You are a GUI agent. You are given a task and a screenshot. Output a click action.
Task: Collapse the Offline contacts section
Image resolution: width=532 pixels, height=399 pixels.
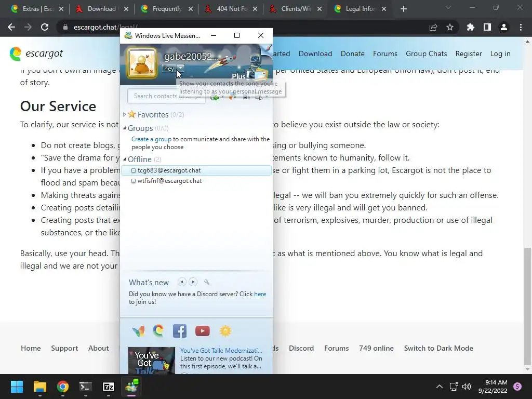coord(125,159)
